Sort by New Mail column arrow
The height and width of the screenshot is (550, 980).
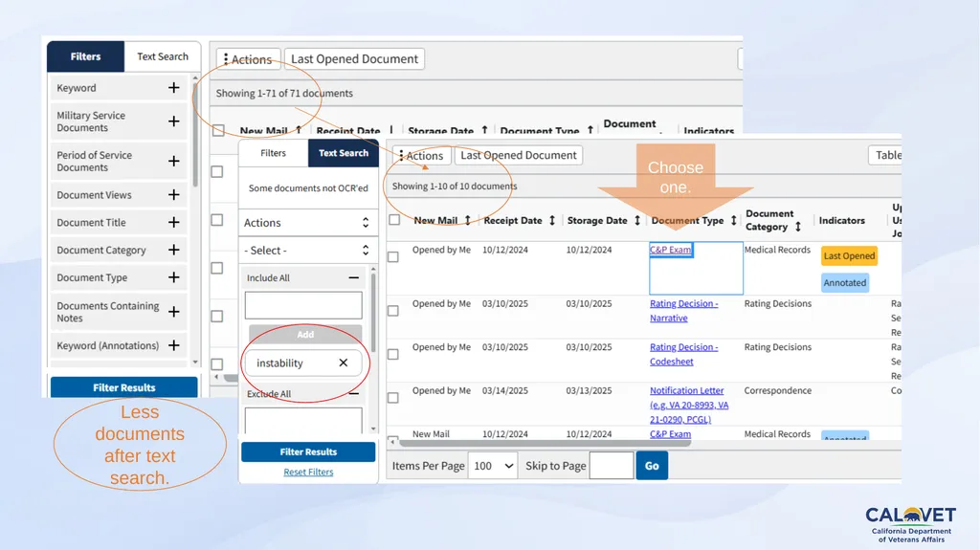point(467,220)
